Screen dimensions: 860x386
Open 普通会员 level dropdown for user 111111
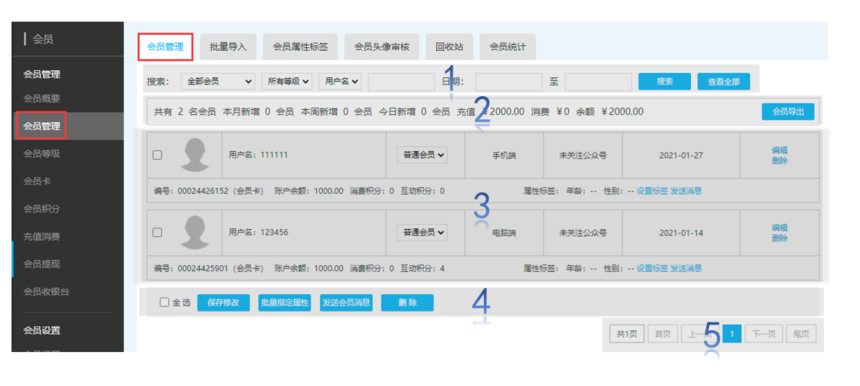point(422,155)
